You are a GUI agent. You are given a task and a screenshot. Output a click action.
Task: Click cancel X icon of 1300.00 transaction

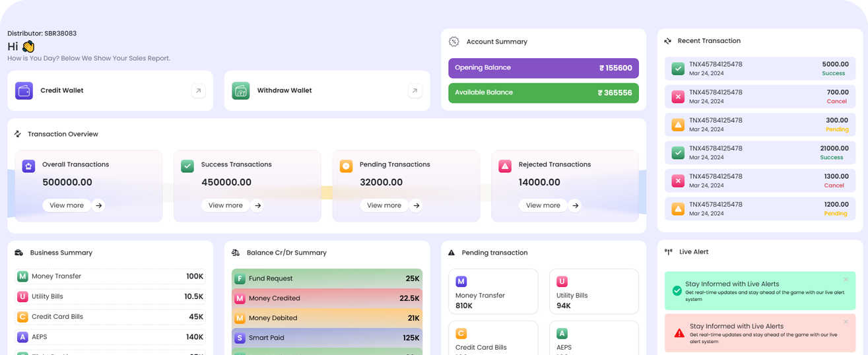tap(678, 181)
